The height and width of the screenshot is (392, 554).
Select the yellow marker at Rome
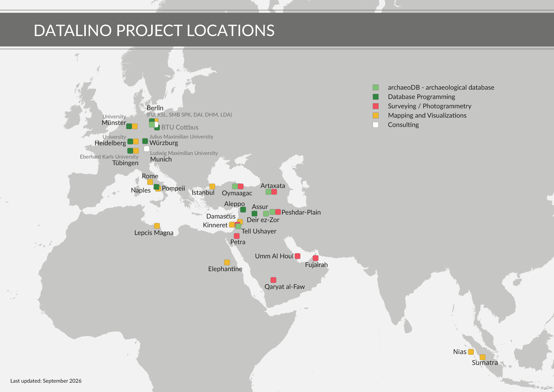tap(150, 182)
